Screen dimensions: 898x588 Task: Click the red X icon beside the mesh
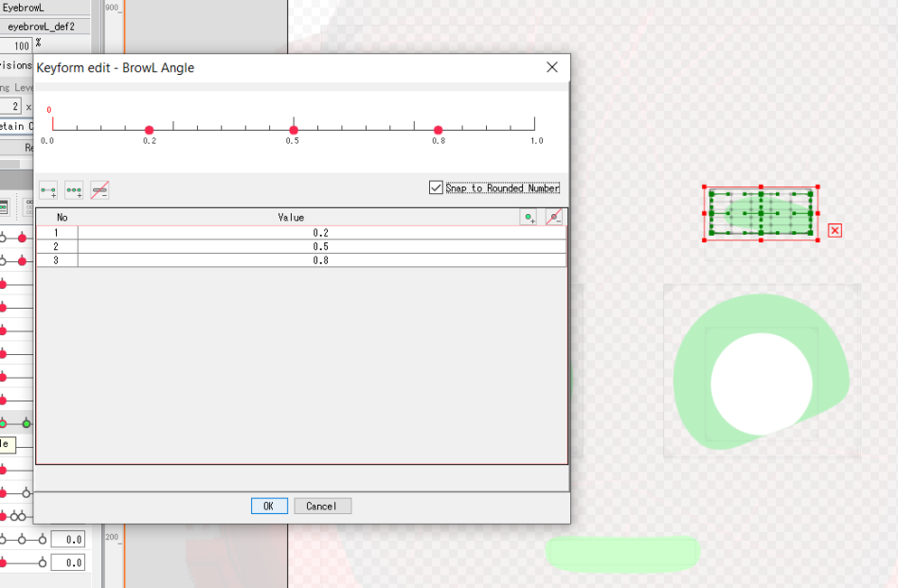[835, 230]
